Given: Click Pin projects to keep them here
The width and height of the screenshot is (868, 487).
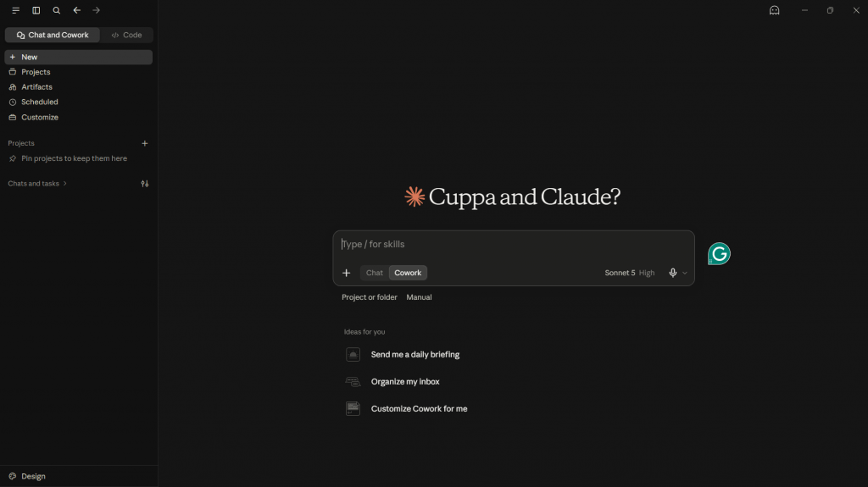Looking at the screenshot, I should point(75,158).
